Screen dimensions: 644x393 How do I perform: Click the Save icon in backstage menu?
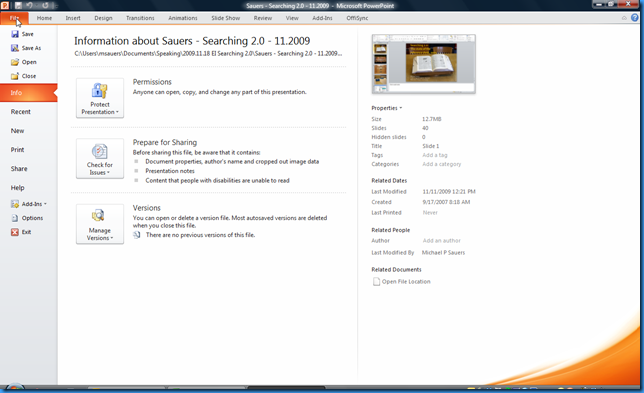(x=15, y=34)
